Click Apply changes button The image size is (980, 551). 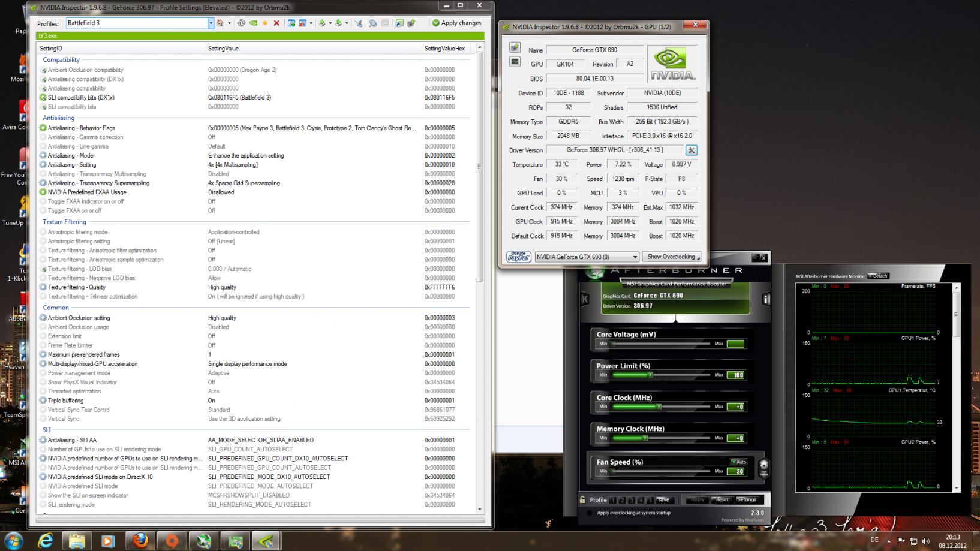(x=457, y=23)
